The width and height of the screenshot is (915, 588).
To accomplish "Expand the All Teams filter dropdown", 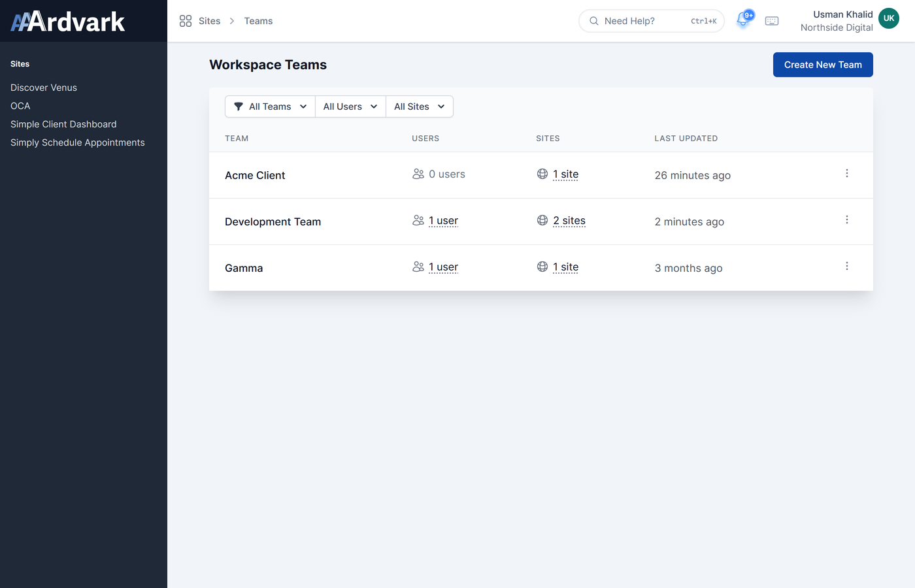I will point(270,106).
